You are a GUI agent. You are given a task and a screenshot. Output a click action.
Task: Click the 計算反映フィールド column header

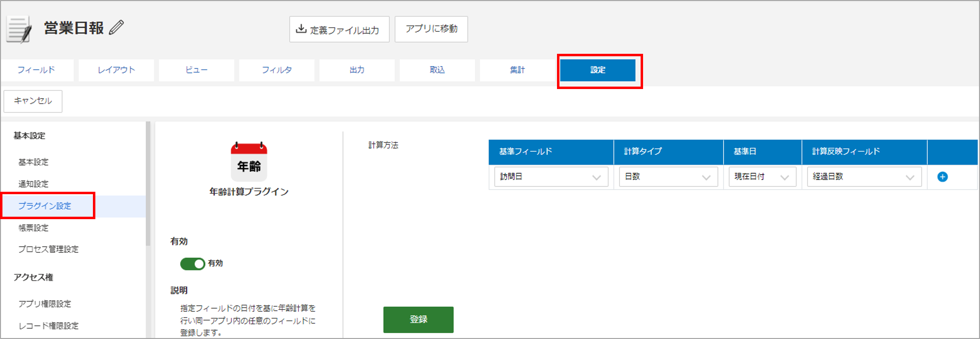click(864, 152)
